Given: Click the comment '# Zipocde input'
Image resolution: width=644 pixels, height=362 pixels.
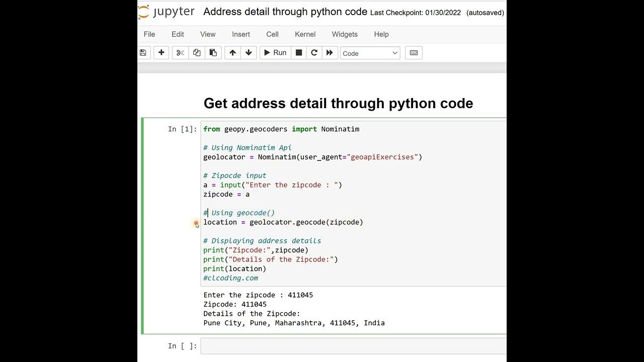Looking at the screenshot, I should (235, 175).
